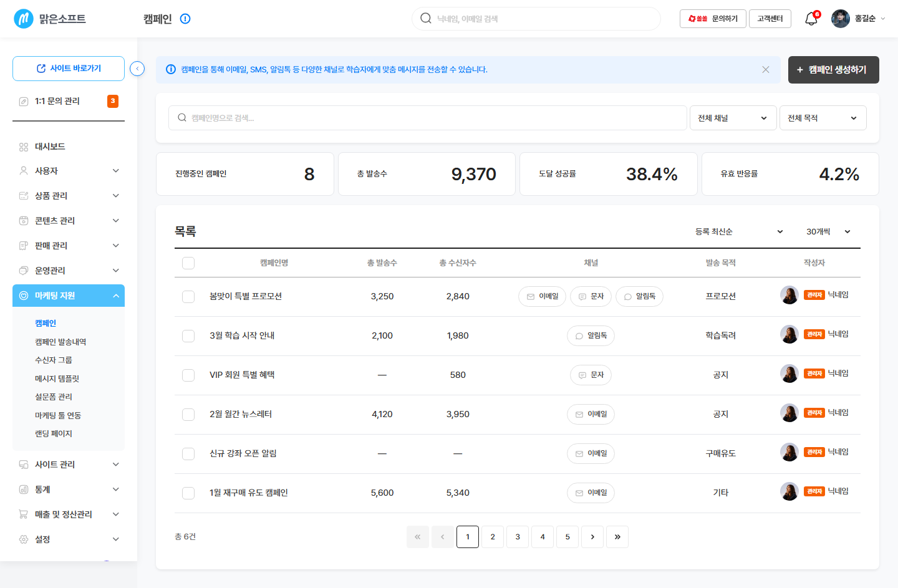Check the VIP 회원 특별 혜택 row checkbox
The height and width of the screenshot is (588, 898).
188,375
